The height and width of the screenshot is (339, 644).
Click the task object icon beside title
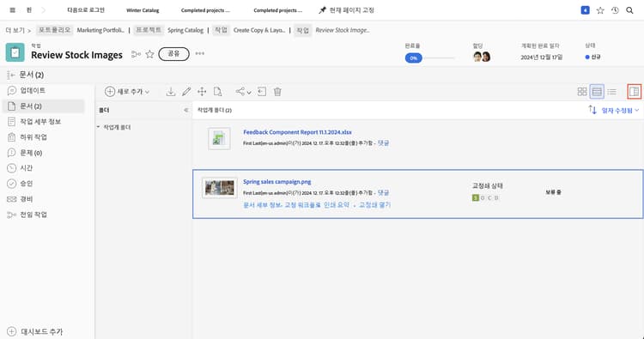pos(15,53)
